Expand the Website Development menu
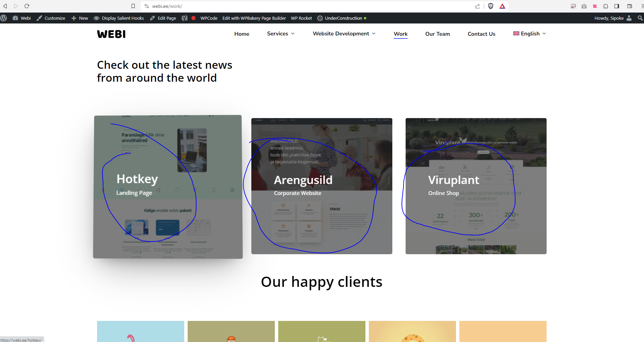 (344, 34)
